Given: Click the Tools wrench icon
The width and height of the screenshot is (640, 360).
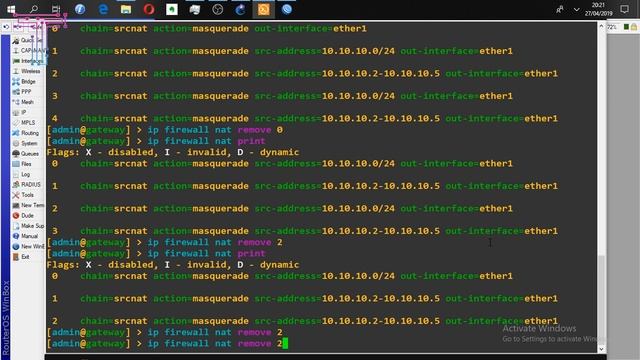Looking at the screenshot, I should (x=16, y=195).
